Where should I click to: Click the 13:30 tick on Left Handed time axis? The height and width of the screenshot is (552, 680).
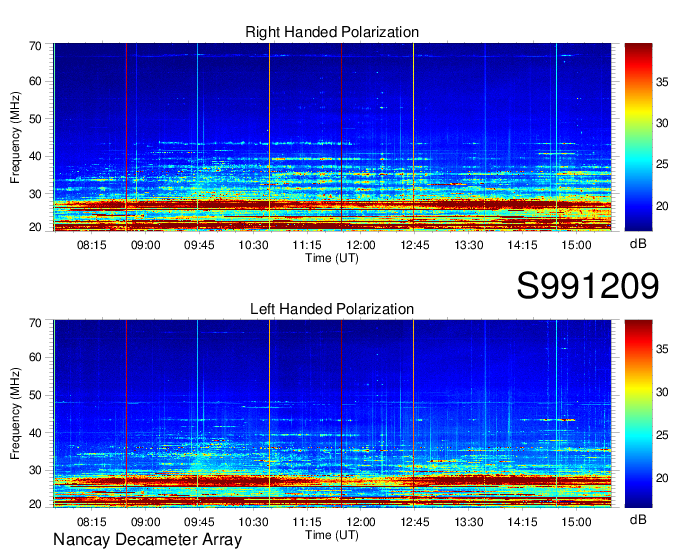point(469,521)
